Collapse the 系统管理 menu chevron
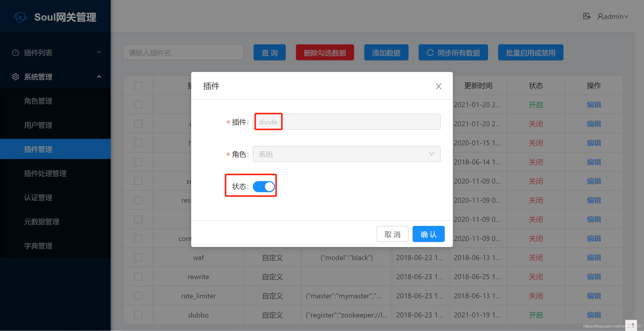The width and height of the screenshot is (644, 331). click(99, 76)
